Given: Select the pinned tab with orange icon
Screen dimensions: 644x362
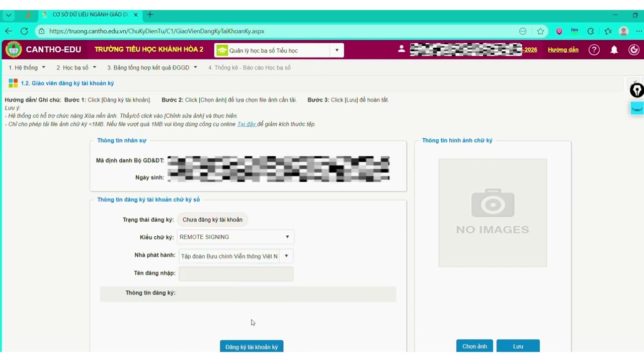Looking at the screenshot, I should [x=28, y=15].
